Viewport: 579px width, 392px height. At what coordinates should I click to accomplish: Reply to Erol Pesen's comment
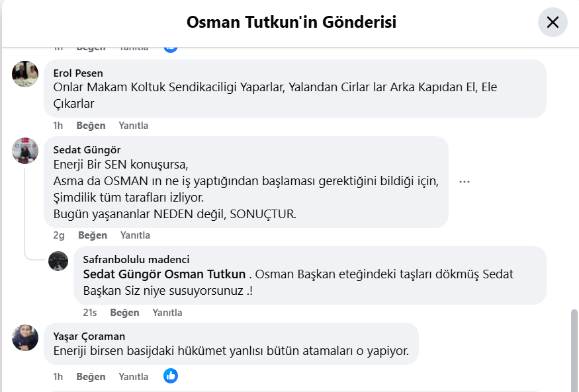point(133,126)
